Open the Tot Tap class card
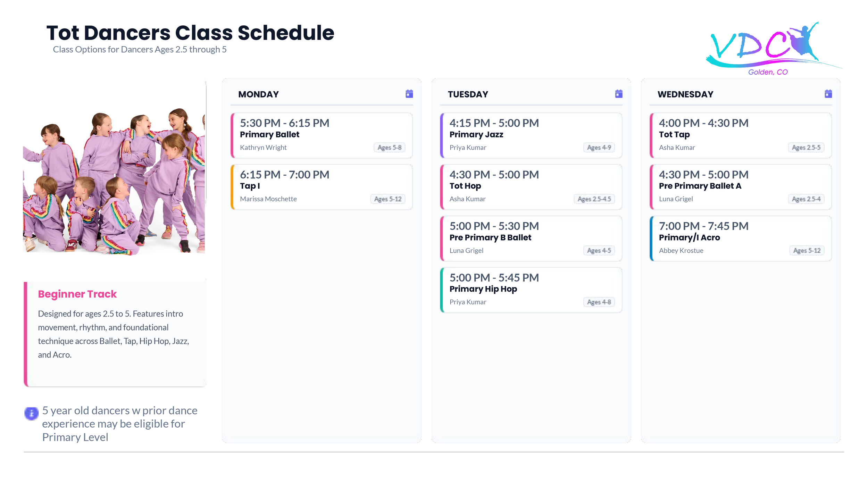 741,135
